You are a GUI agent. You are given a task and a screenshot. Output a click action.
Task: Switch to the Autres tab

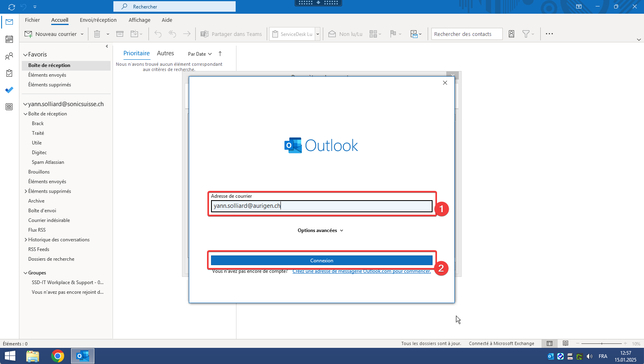click(165, 53)
